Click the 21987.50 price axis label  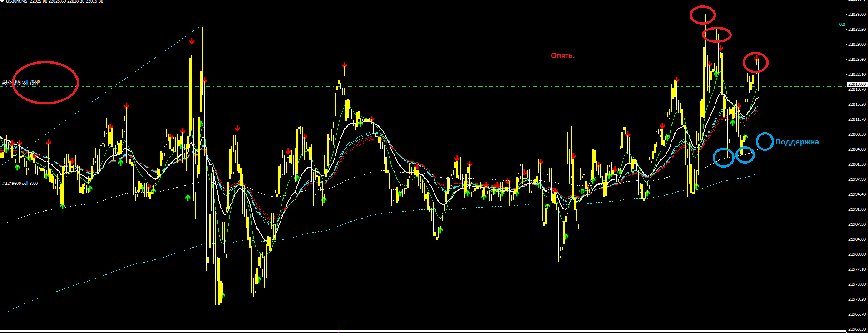pos(857,224)
